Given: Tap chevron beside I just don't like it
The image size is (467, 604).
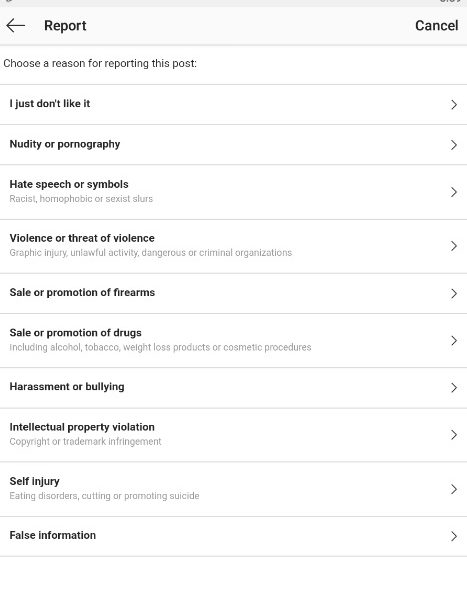Looking at the screenshot, I should point(454,105).
